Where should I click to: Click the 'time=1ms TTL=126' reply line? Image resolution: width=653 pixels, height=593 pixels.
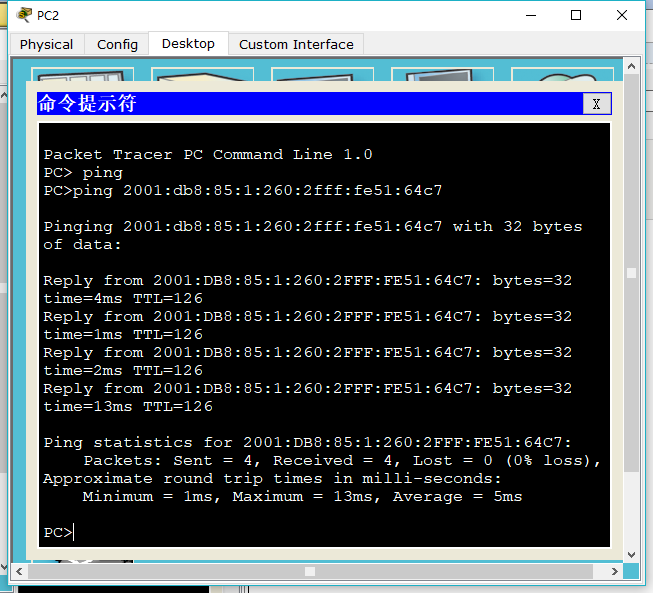(x=123, y=334)
